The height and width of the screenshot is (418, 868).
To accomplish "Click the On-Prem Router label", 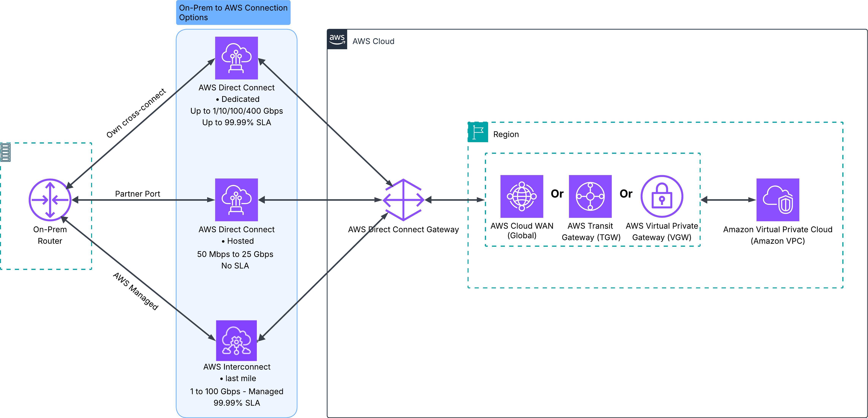I will click(50, 235).
